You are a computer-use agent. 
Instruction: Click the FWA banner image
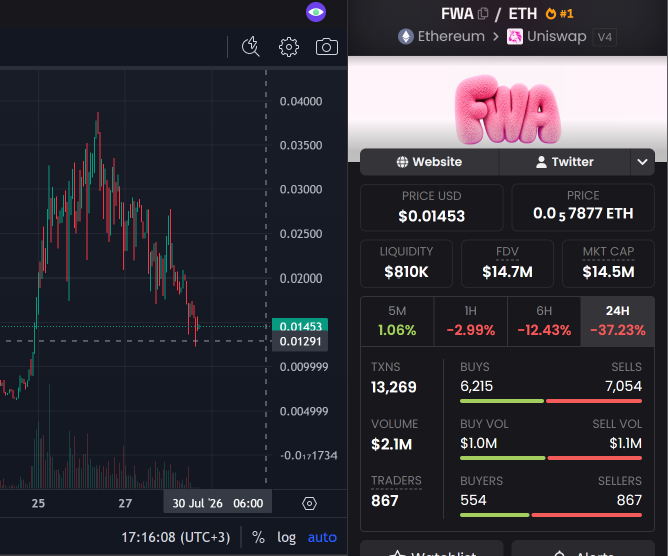[507, 109]
